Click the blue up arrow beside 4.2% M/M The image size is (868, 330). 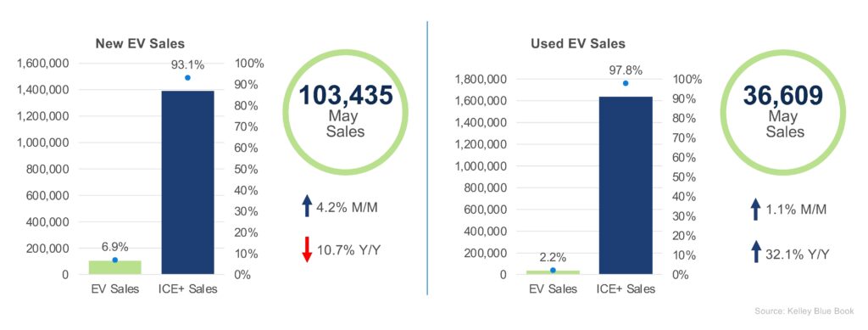tap(307, 206)
